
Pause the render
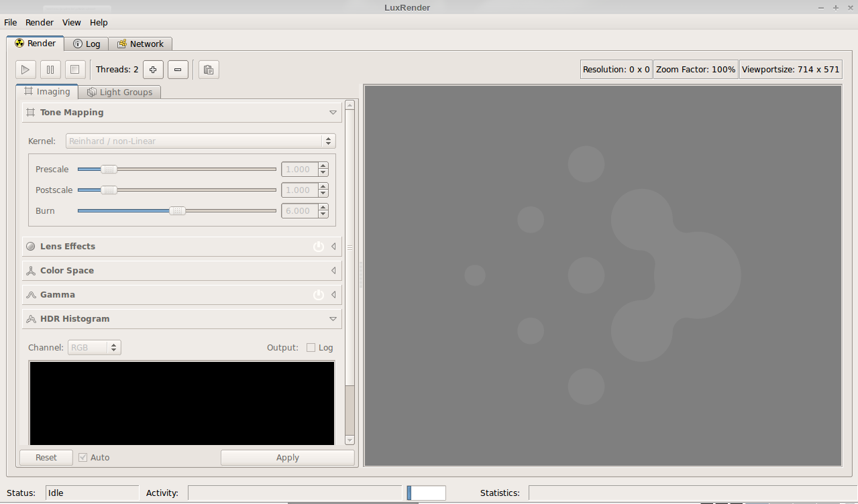pyautogui.click(x=50, y=69)
